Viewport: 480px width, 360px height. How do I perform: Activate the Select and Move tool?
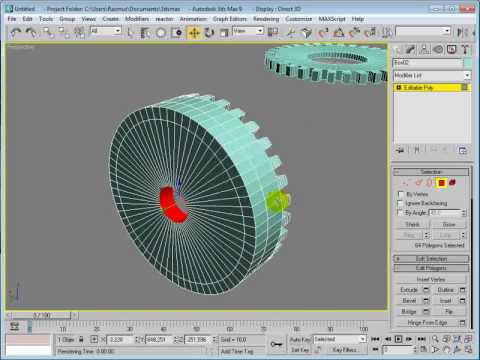coord(194,32)
